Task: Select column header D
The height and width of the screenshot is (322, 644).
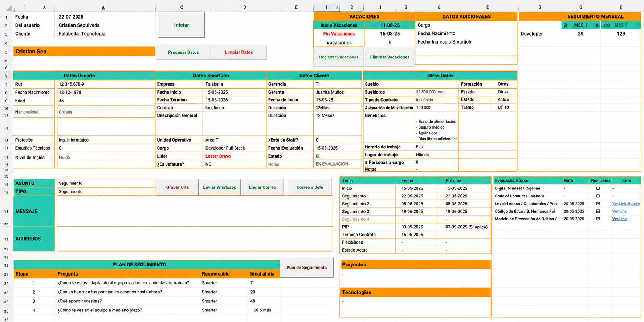Action: pos(245,7)
